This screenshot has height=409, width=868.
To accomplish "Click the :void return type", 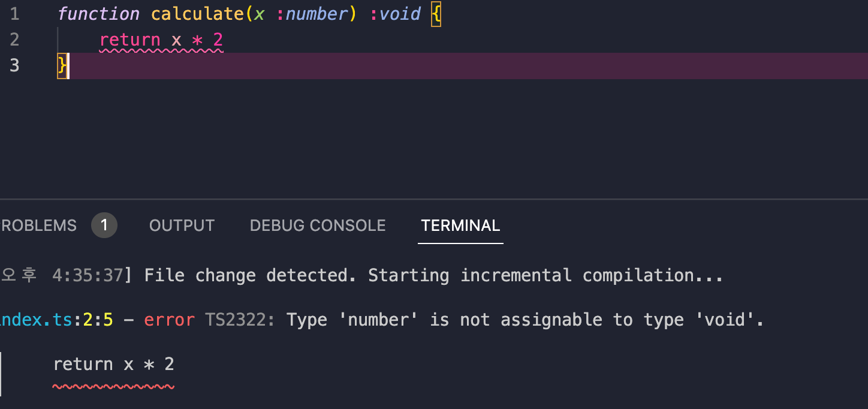I will (394, 14).
